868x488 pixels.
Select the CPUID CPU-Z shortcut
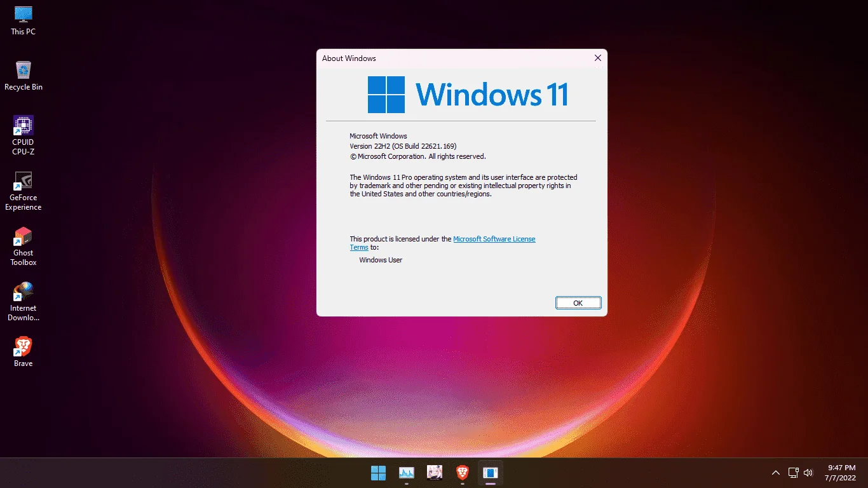tap(24, 135)
